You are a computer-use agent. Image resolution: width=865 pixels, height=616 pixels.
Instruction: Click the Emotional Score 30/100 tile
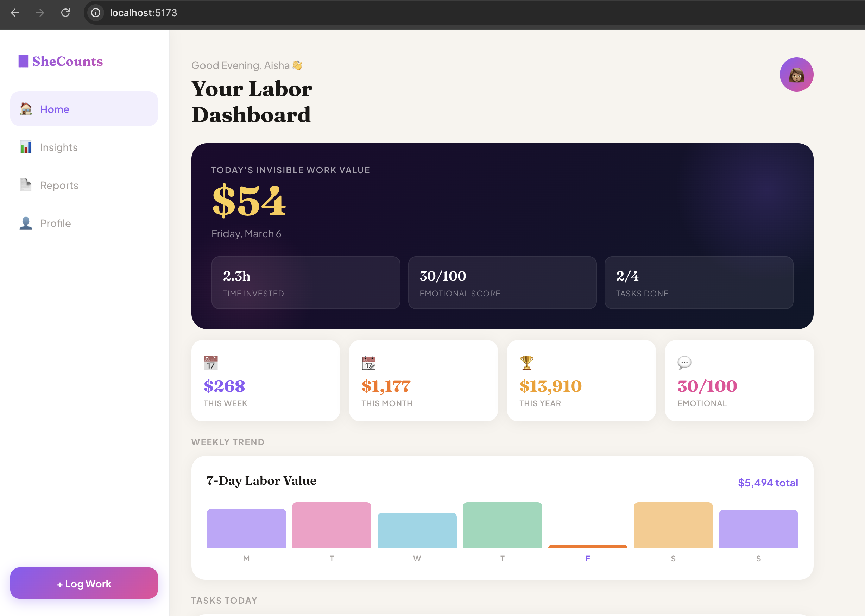[x=502, y=283]
